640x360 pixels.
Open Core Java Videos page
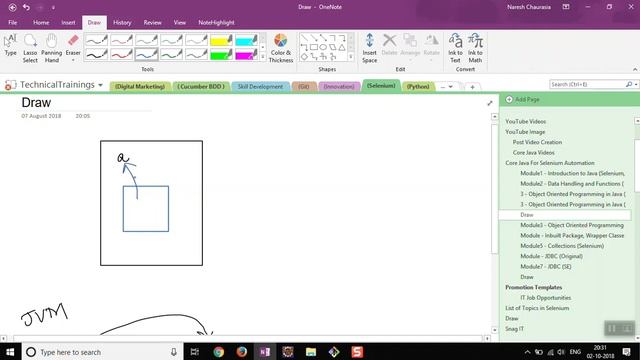point(533,152)
